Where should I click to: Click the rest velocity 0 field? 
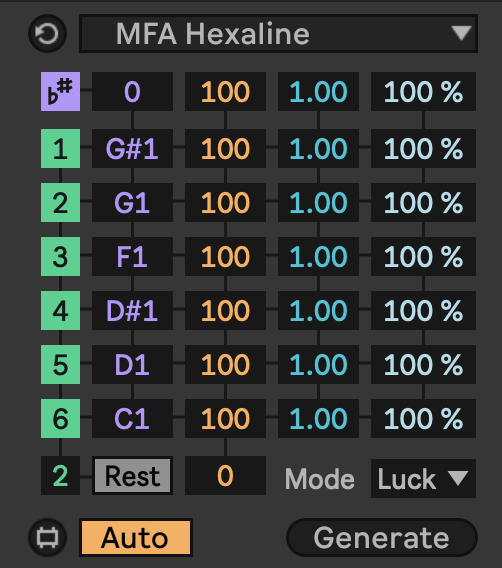tap(225, 476)
